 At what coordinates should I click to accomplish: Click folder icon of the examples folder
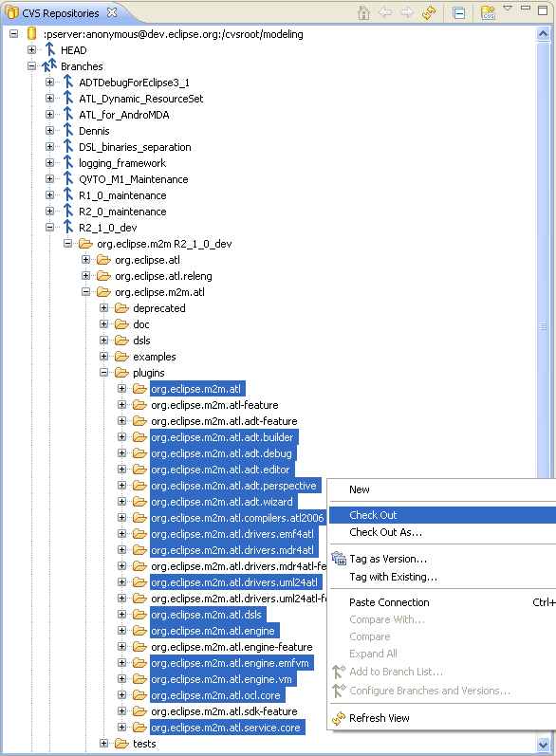click(x=122, y=357)
